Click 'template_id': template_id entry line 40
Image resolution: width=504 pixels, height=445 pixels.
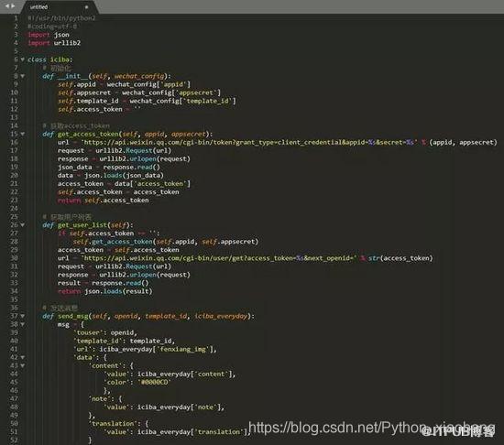(124, 341)
